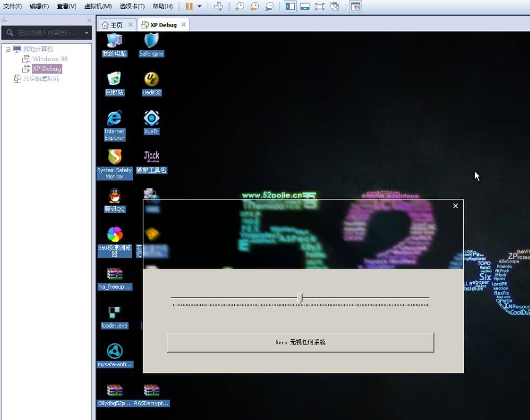Open the 虚拟机(M) menu
Image resolution: width=530 pixels, height=420 pixels.
click(x=98, y=6)
